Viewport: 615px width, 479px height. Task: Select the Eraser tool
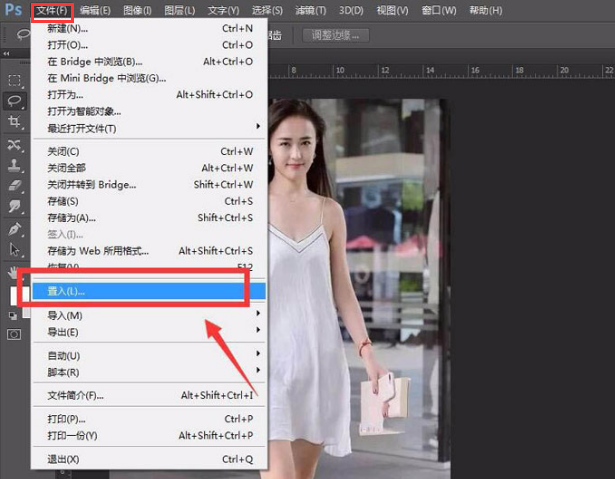15,185
